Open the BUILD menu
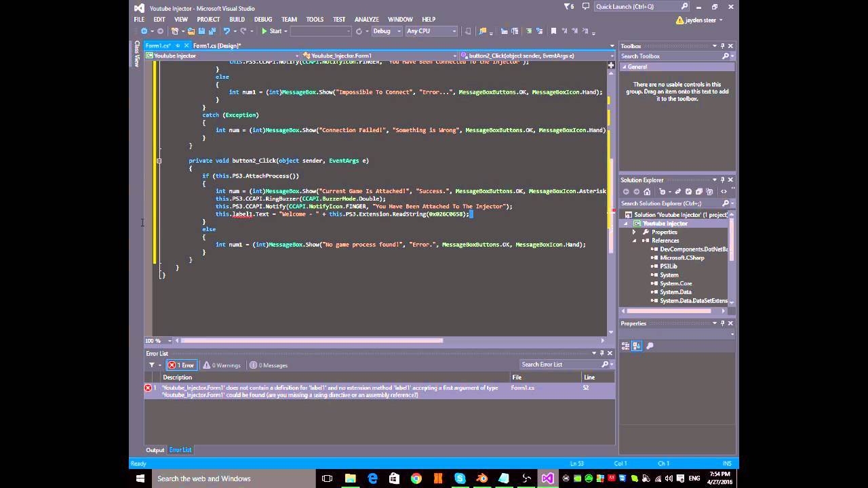Viewport: 868px width, 488px height. point(237,20)
